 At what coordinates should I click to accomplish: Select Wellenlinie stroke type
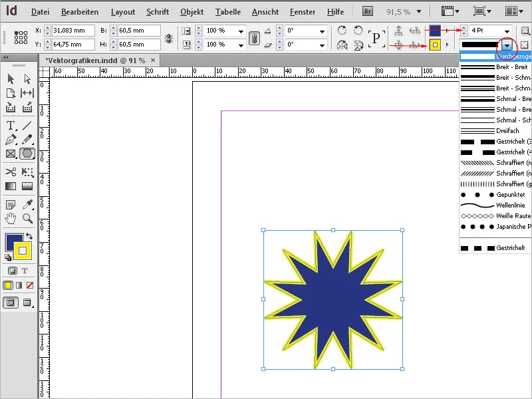point(495,205)
